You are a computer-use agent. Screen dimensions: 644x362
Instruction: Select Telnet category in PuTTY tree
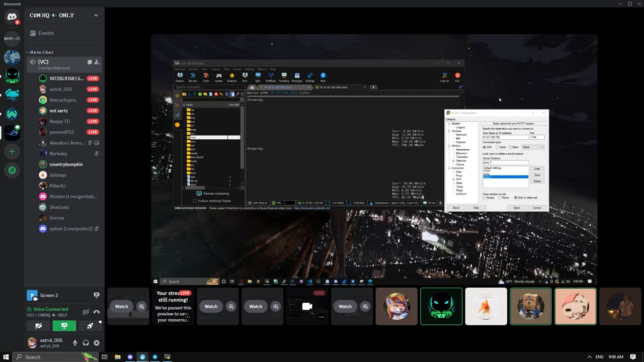click(459, 187)
